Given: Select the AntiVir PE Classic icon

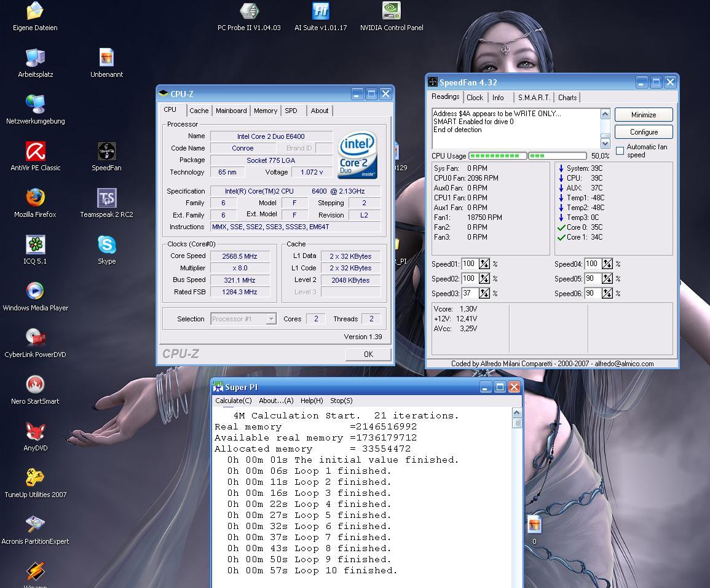Looking at the screenshot, I should click(x=36, y=152).
